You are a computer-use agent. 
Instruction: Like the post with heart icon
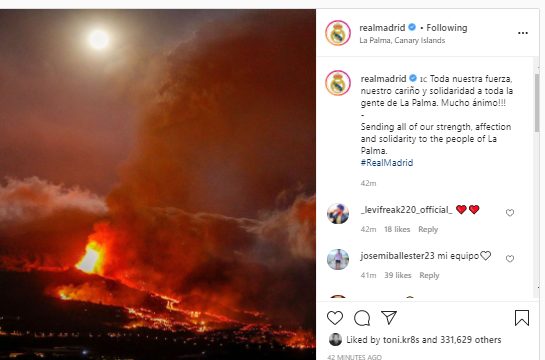(x=335, y=318)
